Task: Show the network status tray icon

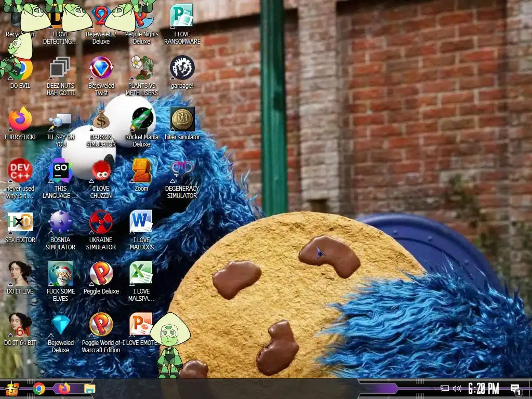Action: [x=445, y=389]
